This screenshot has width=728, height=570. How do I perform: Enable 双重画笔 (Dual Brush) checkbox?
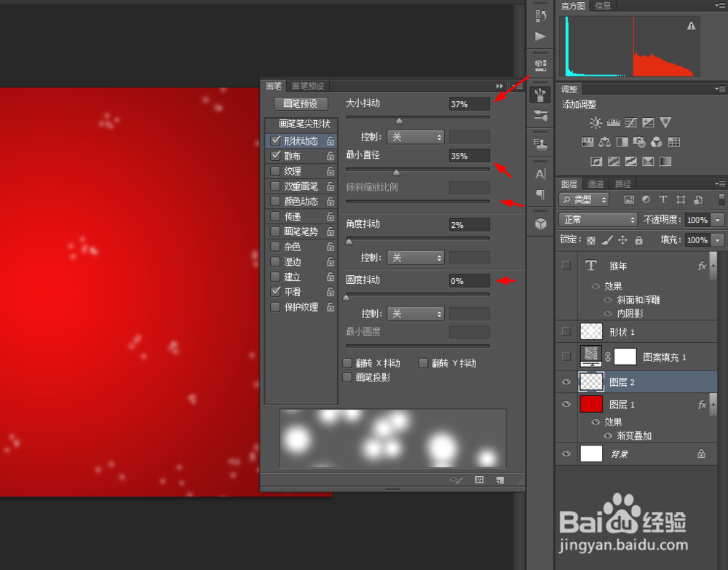coord(275,186)
